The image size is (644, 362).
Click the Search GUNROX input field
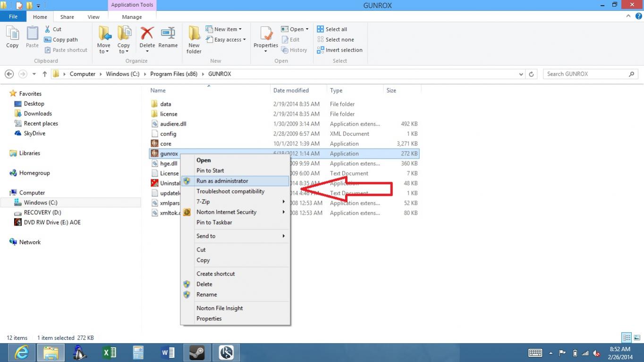(585, 74)
